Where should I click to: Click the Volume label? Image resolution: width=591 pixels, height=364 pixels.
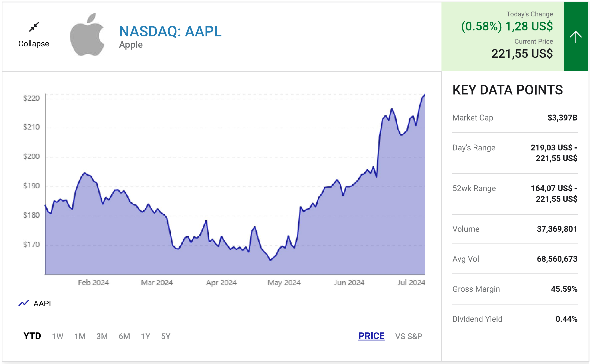pos(466,229)
